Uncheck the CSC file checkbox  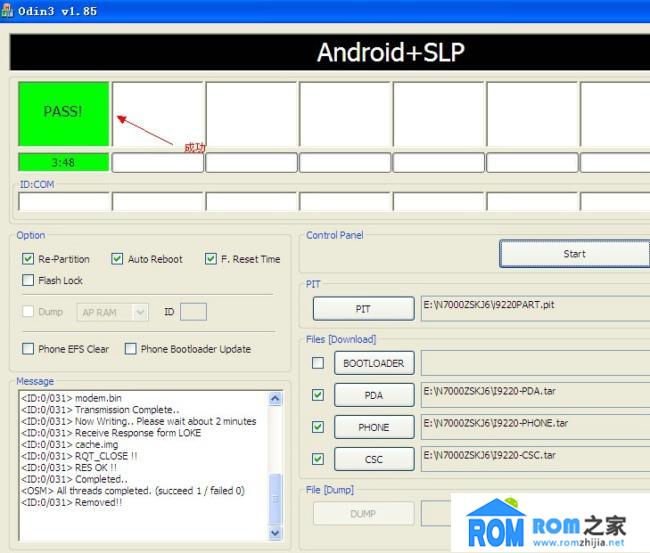(x=318, y=459)
